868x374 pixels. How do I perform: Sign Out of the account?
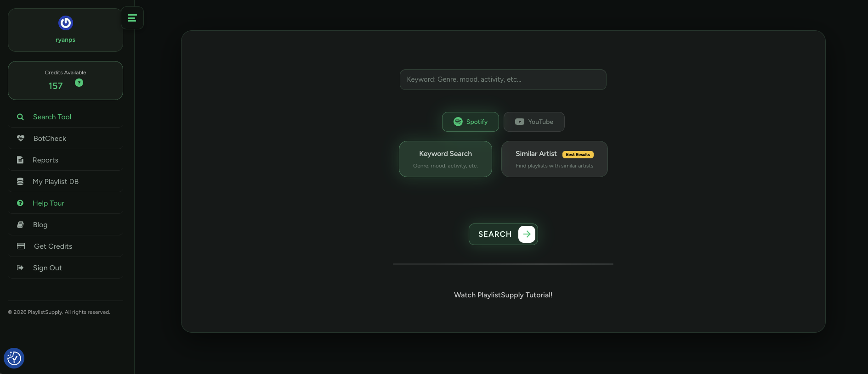coord(66,268)
